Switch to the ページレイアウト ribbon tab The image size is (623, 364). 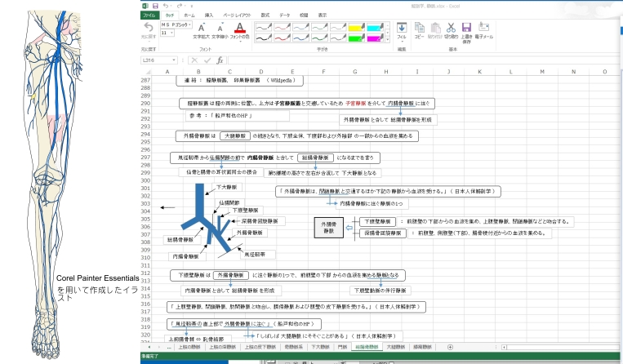click(x=238, y=15)
